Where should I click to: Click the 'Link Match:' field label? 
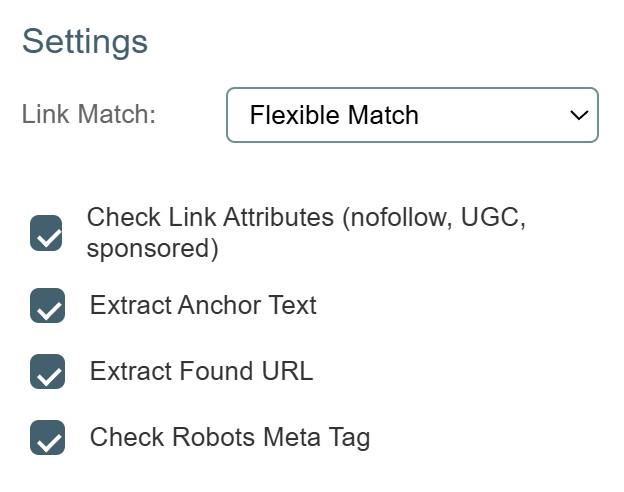pyautogui.click(x=89, y=114)
